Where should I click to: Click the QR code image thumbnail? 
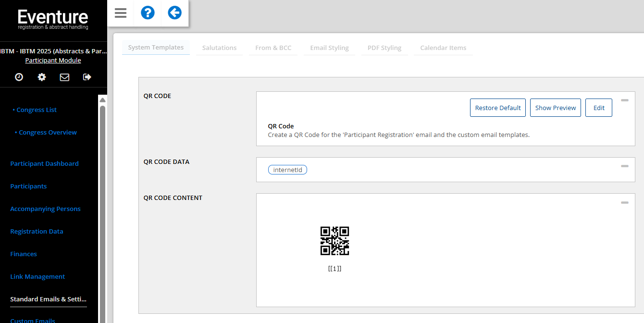click(334, 241)
